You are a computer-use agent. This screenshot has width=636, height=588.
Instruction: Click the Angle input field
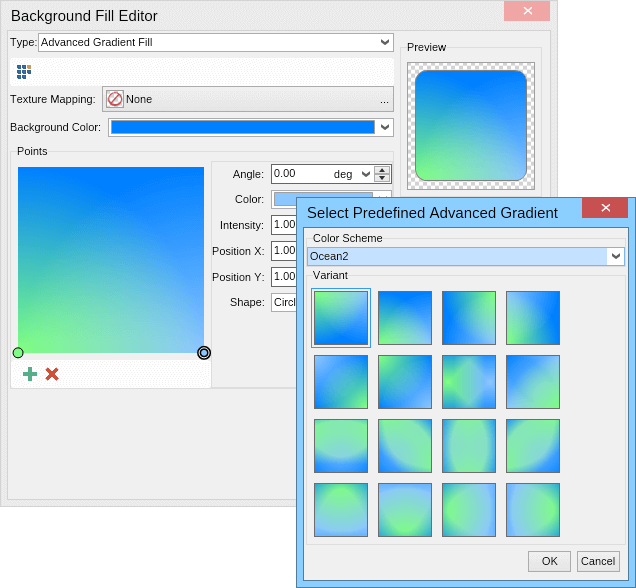pyautogui.click(x=300, y=174)
